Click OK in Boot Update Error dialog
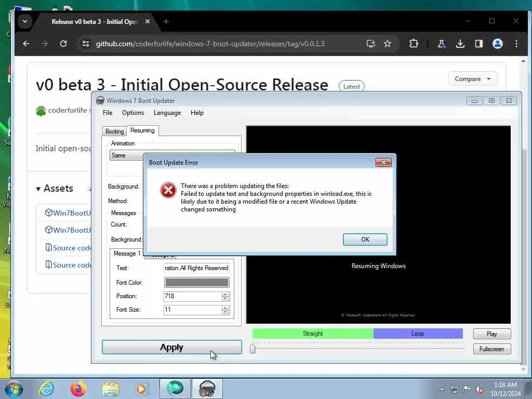 click(365, 239)
